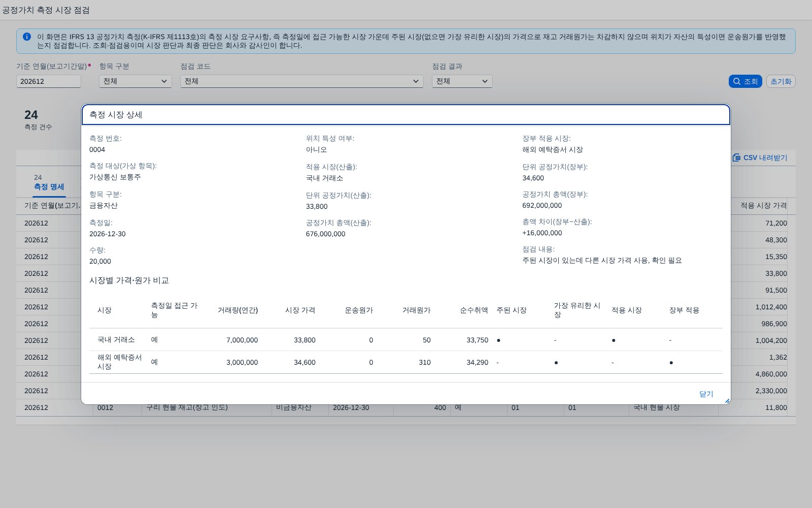
Task: Click the 해외 예탁증서 시장 row cell
Action: (x=120, y=362)
